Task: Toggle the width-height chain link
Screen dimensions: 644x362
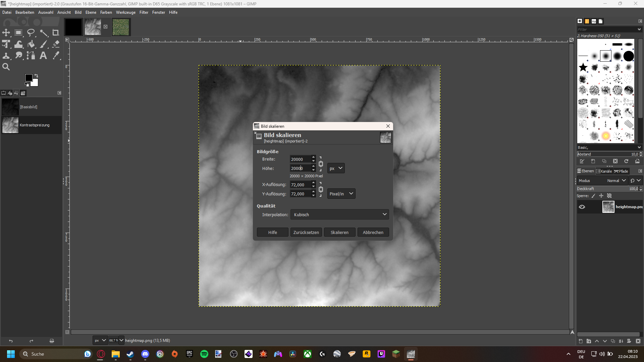Action: coord(321,164)
